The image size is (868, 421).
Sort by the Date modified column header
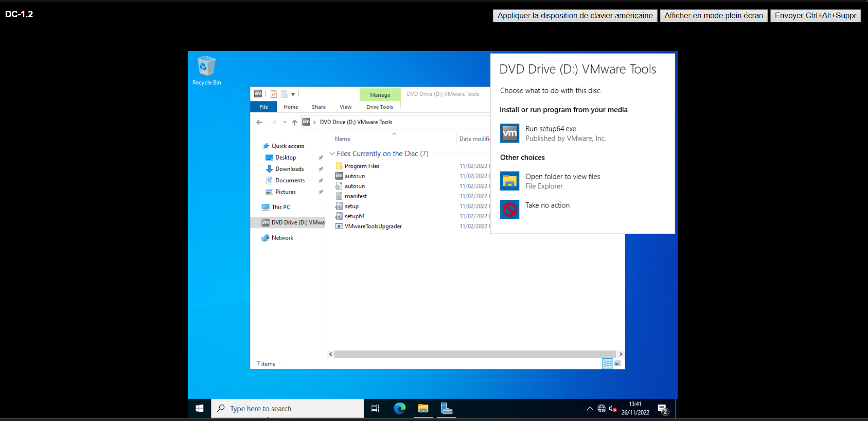tap(474, 139)
